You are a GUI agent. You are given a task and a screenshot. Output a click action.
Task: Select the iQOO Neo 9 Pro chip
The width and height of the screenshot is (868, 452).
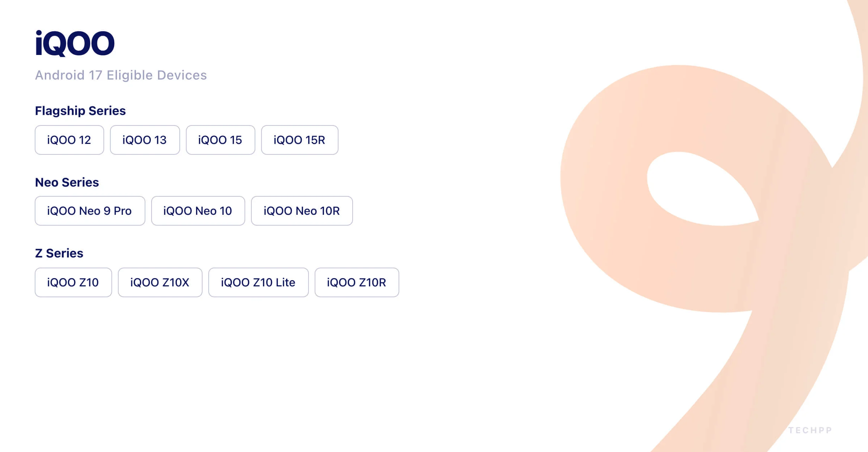tap(90, 211)
